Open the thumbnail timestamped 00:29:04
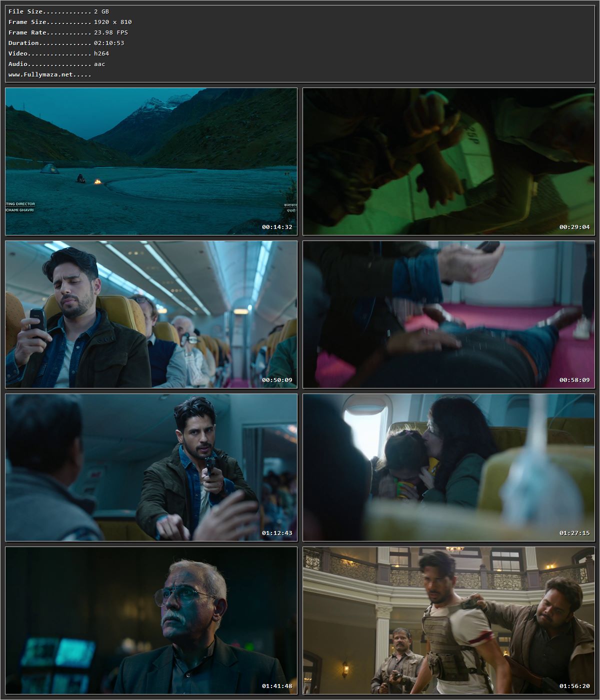Viewport: 600px width, 700px height. click(448, 161)
